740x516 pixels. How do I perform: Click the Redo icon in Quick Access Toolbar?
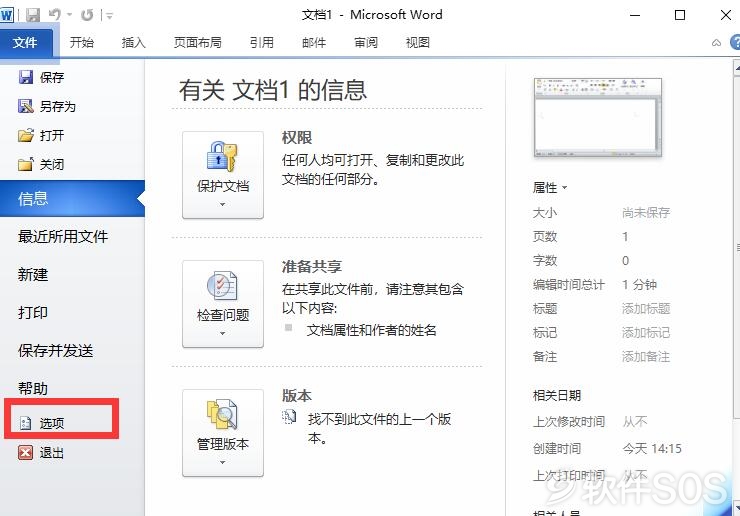pos(87,15)
